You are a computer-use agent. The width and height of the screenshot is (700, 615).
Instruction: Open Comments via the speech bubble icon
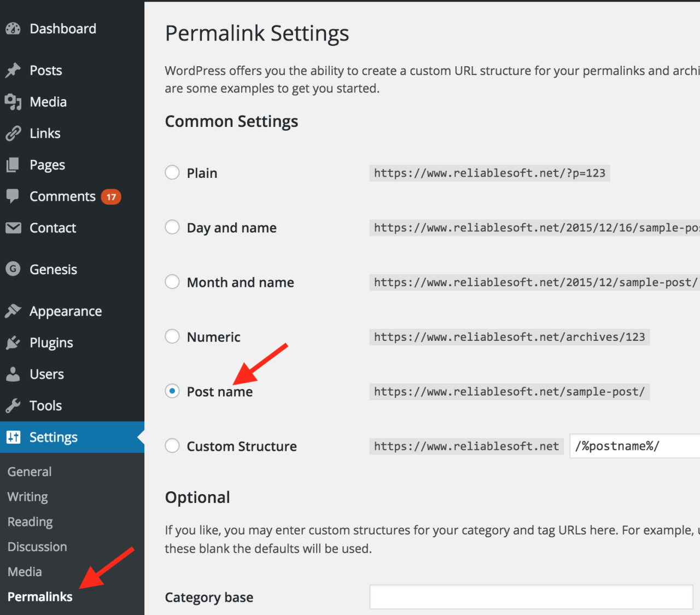(13, 196)
